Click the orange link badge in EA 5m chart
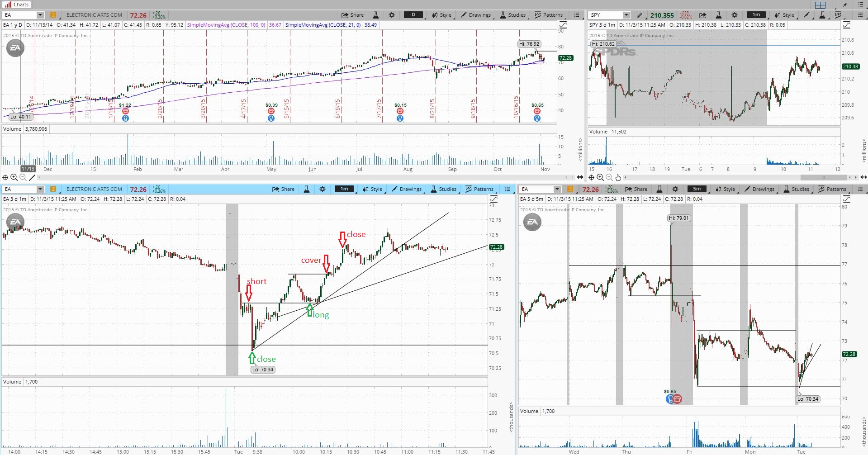 coord(570,189)
